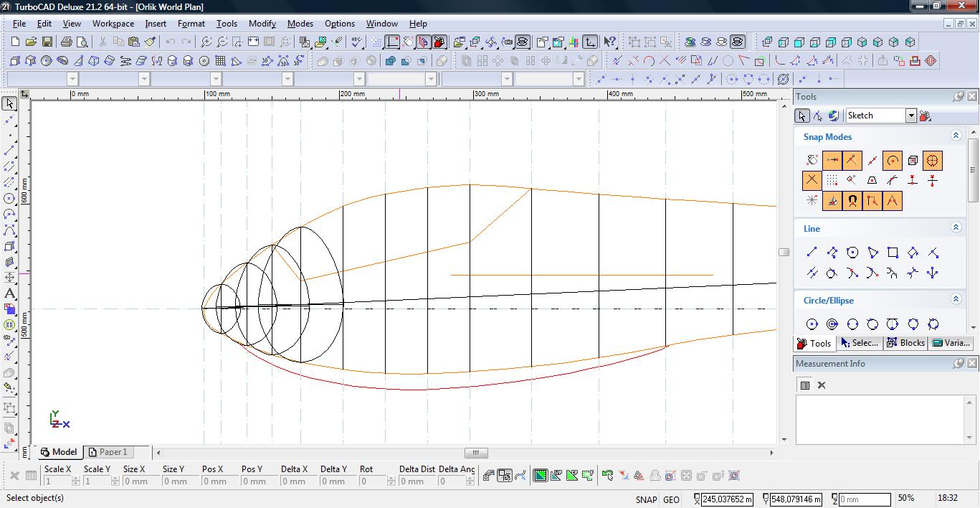Viewport: 980px width, 508px height.
Task: Collapse the Circle/Ellipse section
Action: 955,299
